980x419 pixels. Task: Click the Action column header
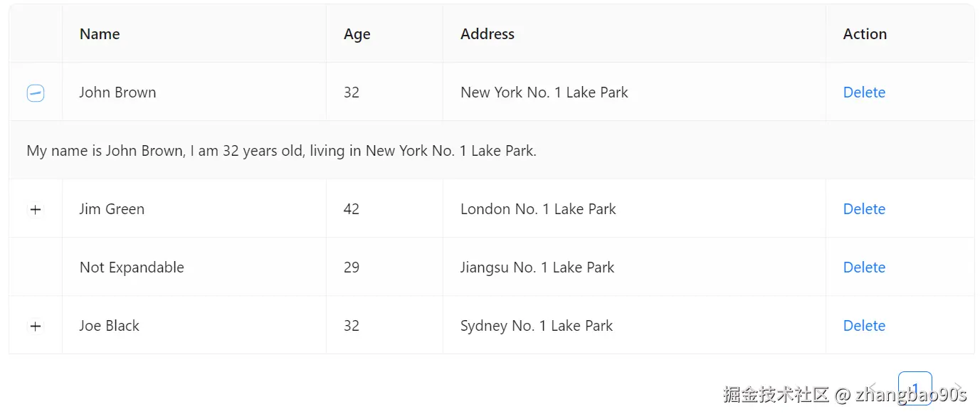pos(865,34)
